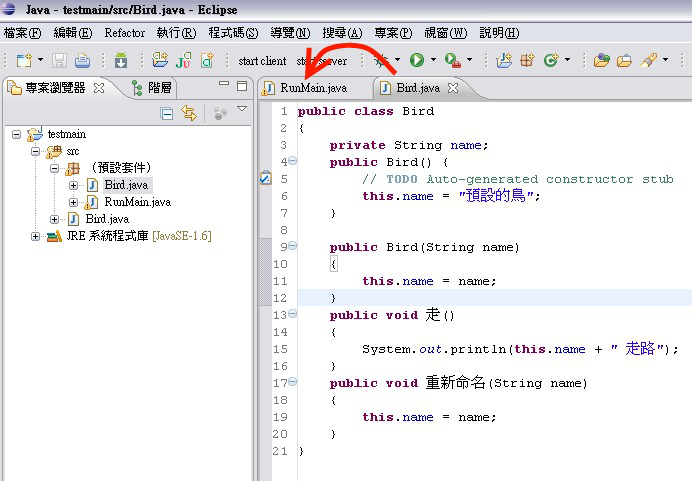Click Collapse All in project explorer
Image resolution: width=692 pixels, height=481 pixels.
(x=167, y=114)
